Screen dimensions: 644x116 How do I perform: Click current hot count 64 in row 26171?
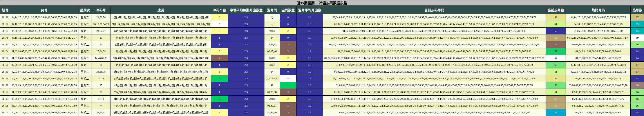click(x=555, y=45)
